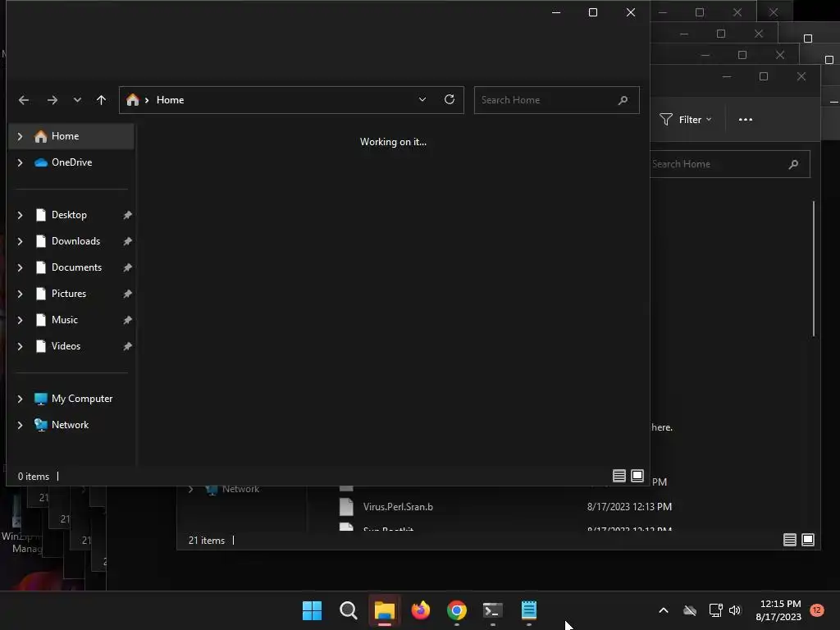Open the Terminal app on taskbar
This screenshot has height=630, width=840.
tap(492, 610)
